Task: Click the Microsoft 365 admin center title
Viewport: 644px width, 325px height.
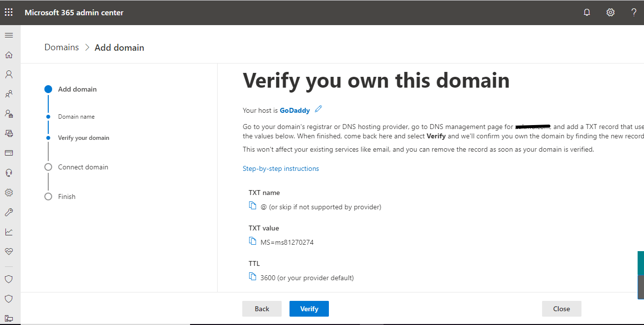Action: [74, 12]
